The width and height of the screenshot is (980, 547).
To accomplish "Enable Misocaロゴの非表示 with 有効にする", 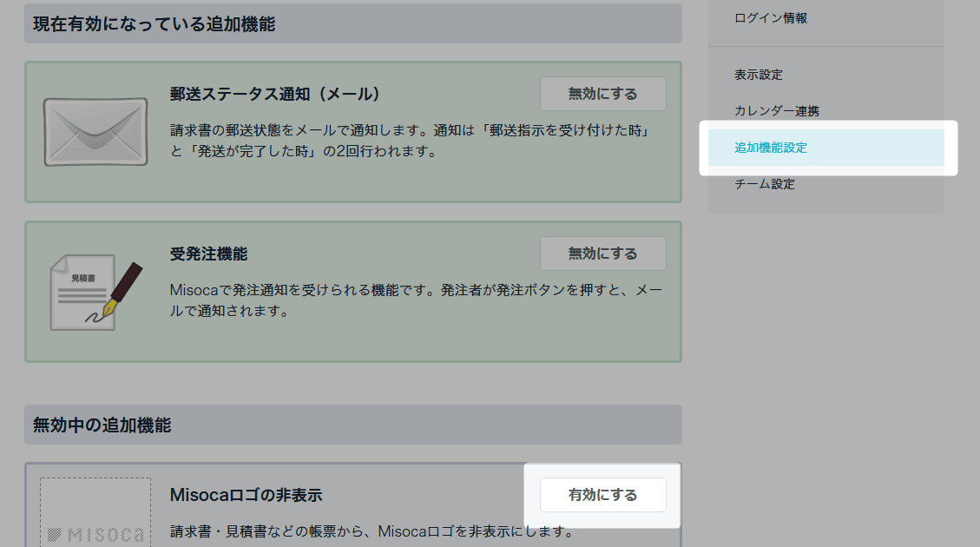I will click(x=602, y=495).
